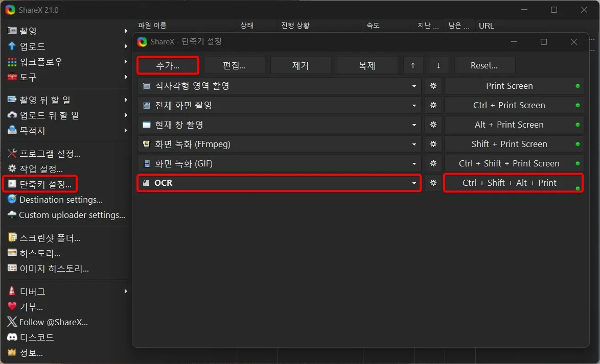The width and height of the screenshot is (600, 364).
Task: Click the 이미지 히스토리 icon
Action: click(12, 269)
